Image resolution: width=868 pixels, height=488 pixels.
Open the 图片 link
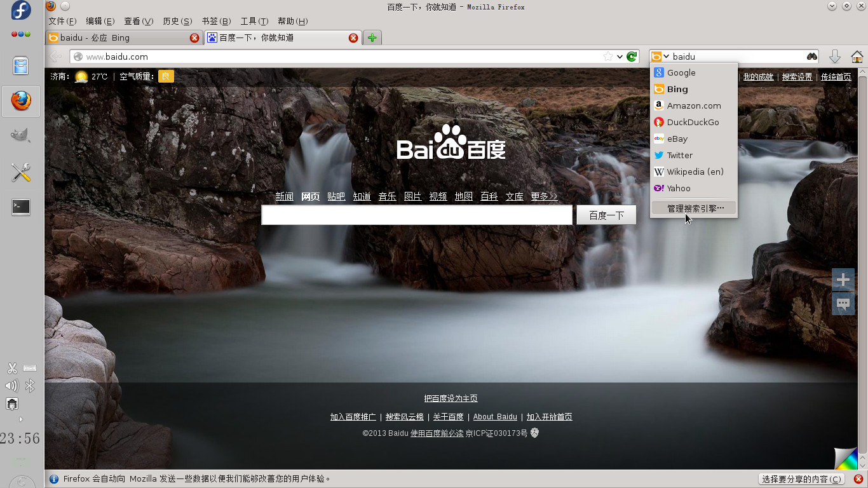[413, 197]
